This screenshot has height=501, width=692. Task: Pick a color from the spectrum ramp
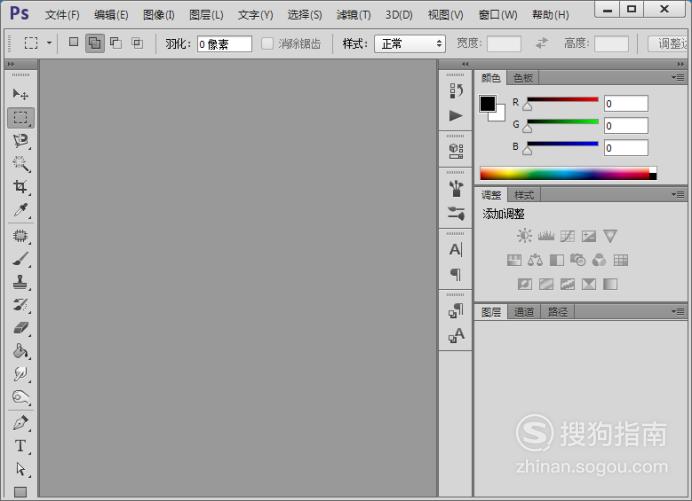click(568, 173)
